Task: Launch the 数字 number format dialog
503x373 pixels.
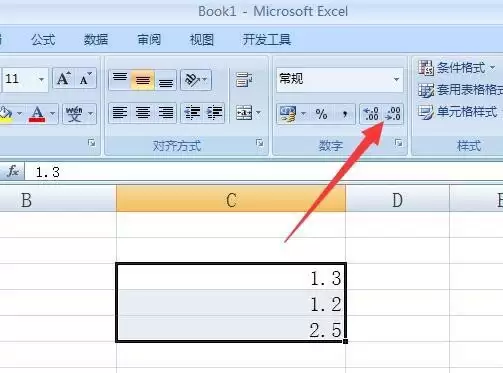Action: tap(398, 143)
